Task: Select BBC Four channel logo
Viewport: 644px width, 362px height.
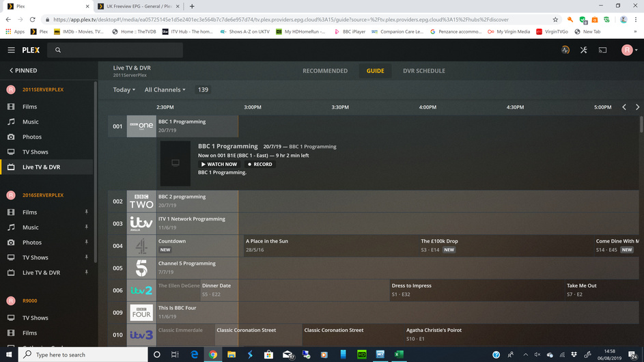Action: point(141,312)
